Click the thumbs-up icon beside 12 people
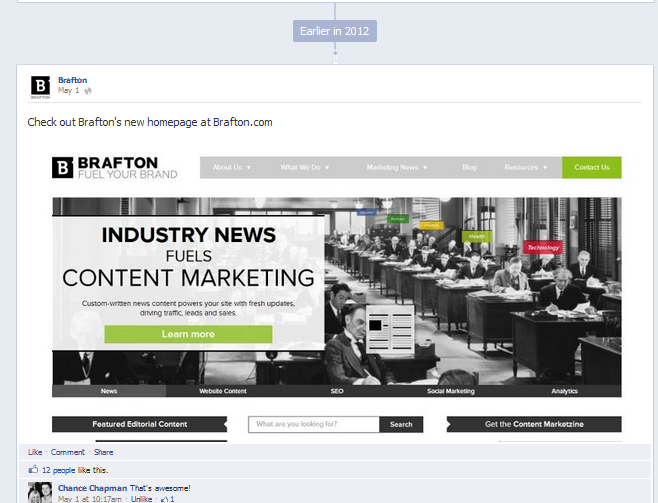This screenshot has width=658, height=503. 33,469
